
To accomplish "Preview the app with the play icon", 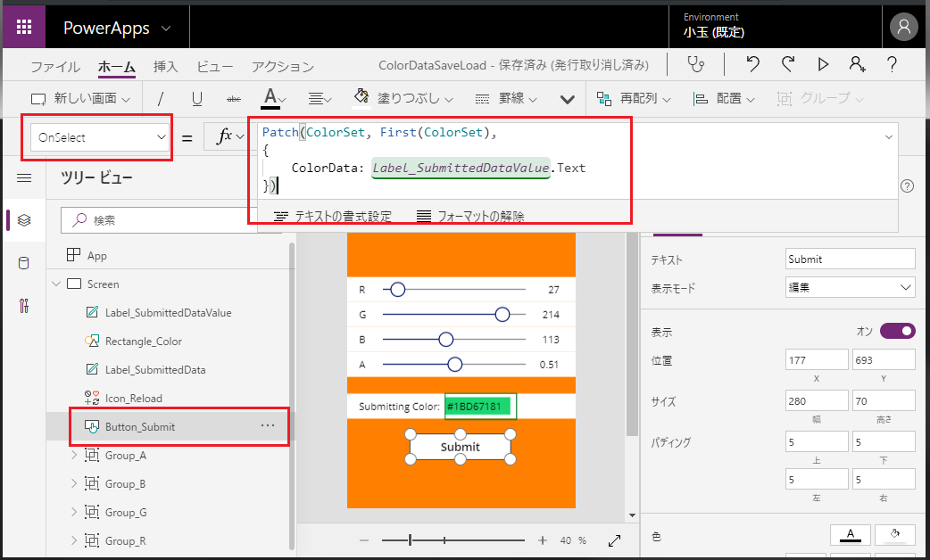I will pyautogui.click(x=823, y=64).
